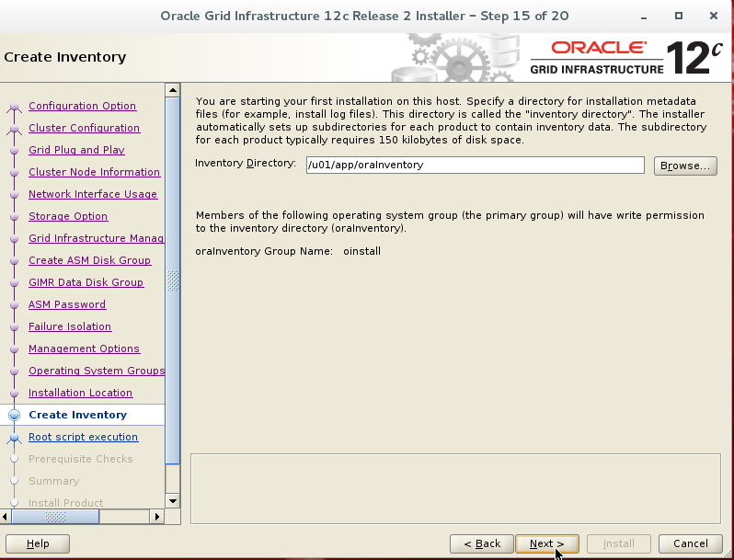Click the oinstall group name text
The width and height of the screenshot is (734, 560).
pos(361,251)
